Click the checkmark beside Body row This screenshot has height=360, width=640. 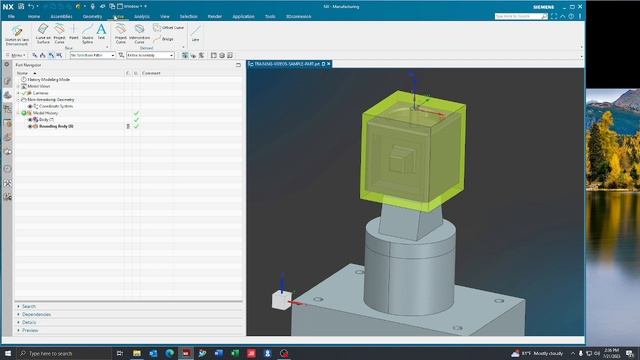click(136, 120)
